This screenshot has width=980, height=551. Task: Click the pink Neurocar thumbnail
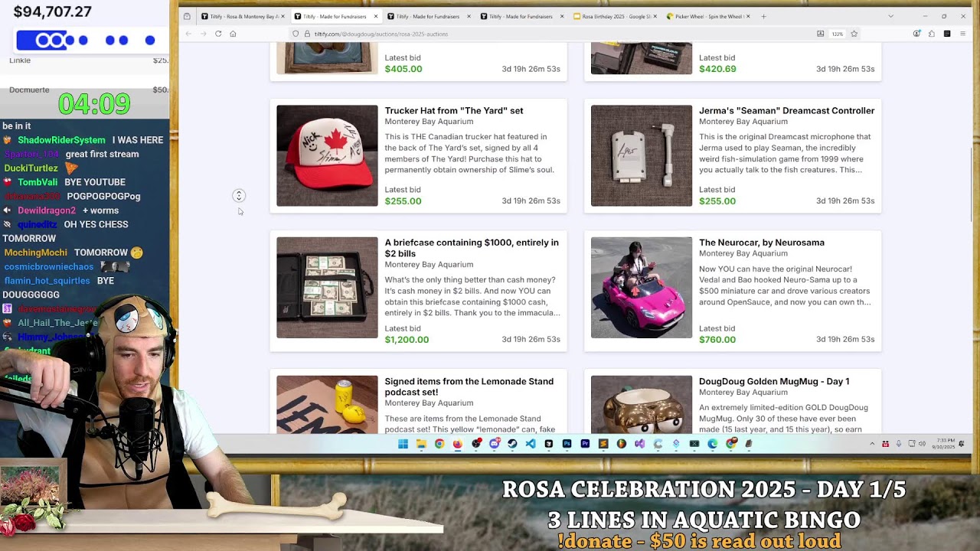click(642, 288)
